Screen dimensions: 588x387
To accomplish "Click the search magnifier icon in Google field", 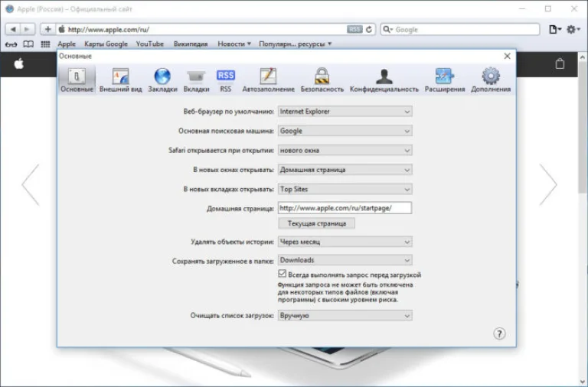I will coord(387,29).
